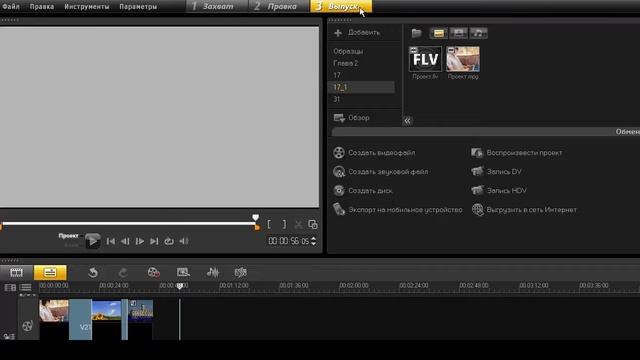This screenshot has width=640, height=360.
Task: Click the show all visible tracks icon
Action: tap(10, 288)
